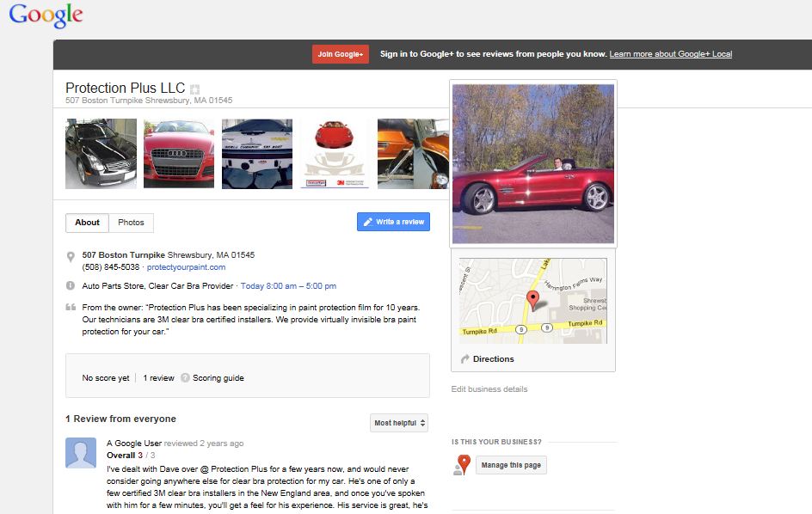Open the Most helpful sort dropdown
This screenshot has height=514, width=812.
399,423
